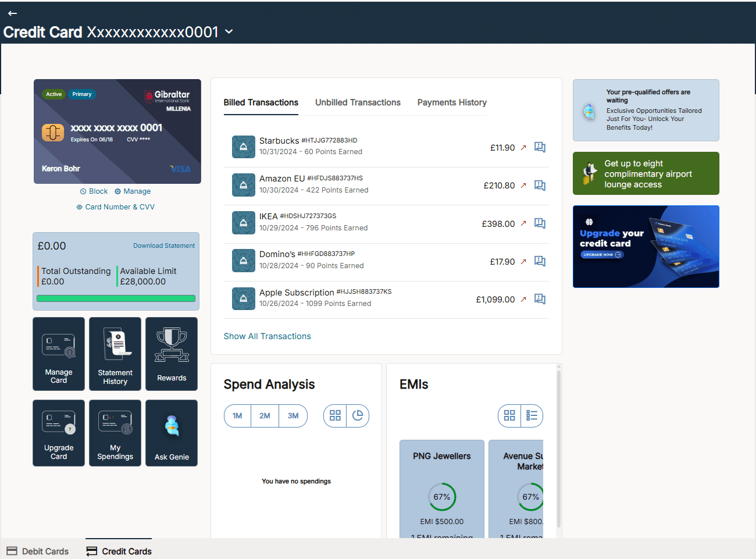This screenshot has width=756, height=559.
Task: Open the Avenue Supermarket EMI card
Action: 516,489
